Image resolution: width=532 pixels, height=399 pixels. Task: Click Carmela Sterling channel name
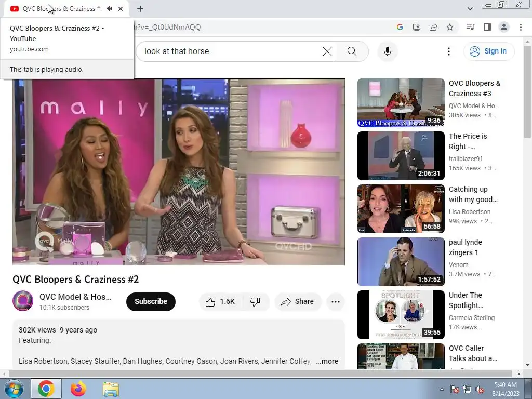coord(472,318)
